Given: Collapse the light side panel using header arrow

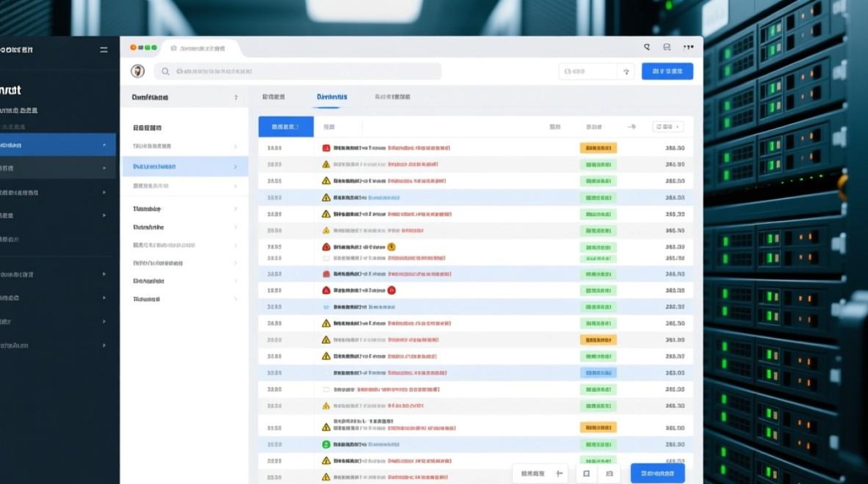Looking at the screenshot, I should click(236, 97).
